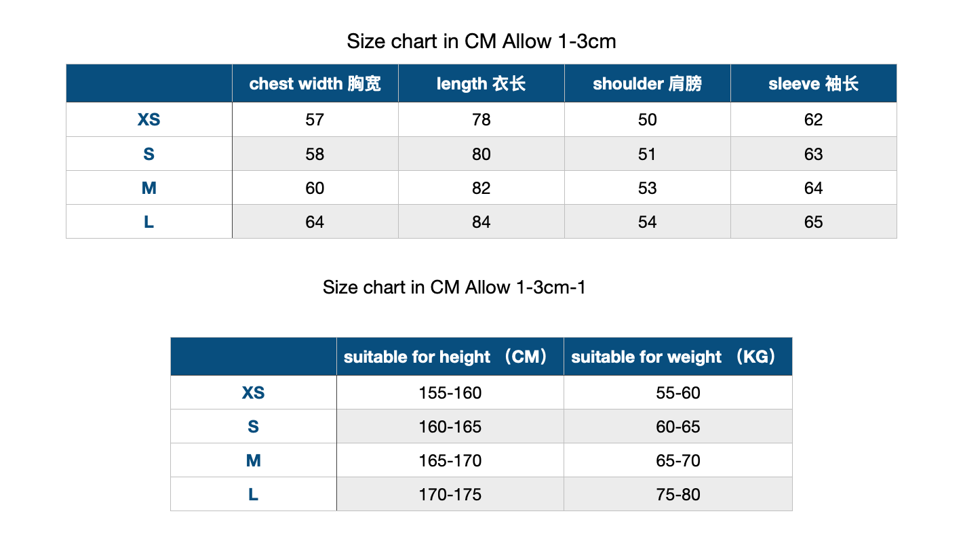The height and width of the screenshot is (560, 963).
Task: Click the 'length 衣长' header cell
Action: coord(481,83)
